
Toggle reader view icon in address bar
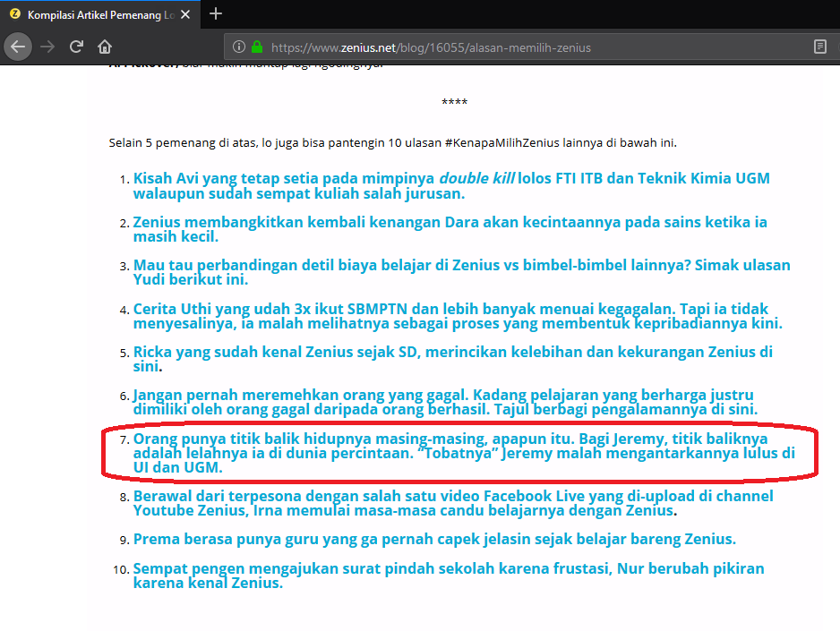tap(819, 47)
